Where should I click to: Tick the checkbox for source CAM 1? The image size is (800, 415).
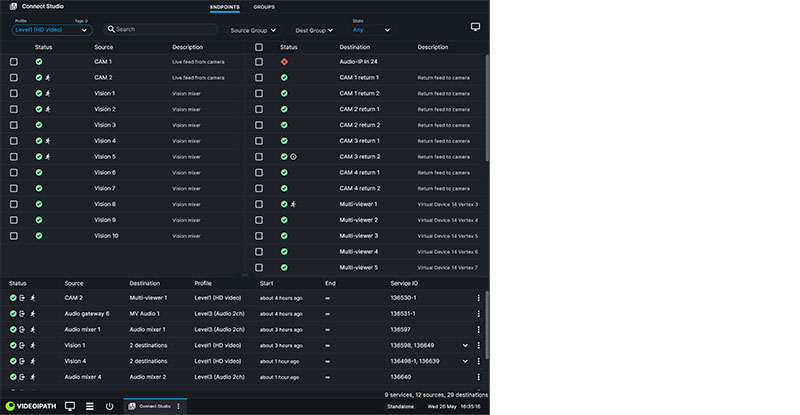[14, 62]
